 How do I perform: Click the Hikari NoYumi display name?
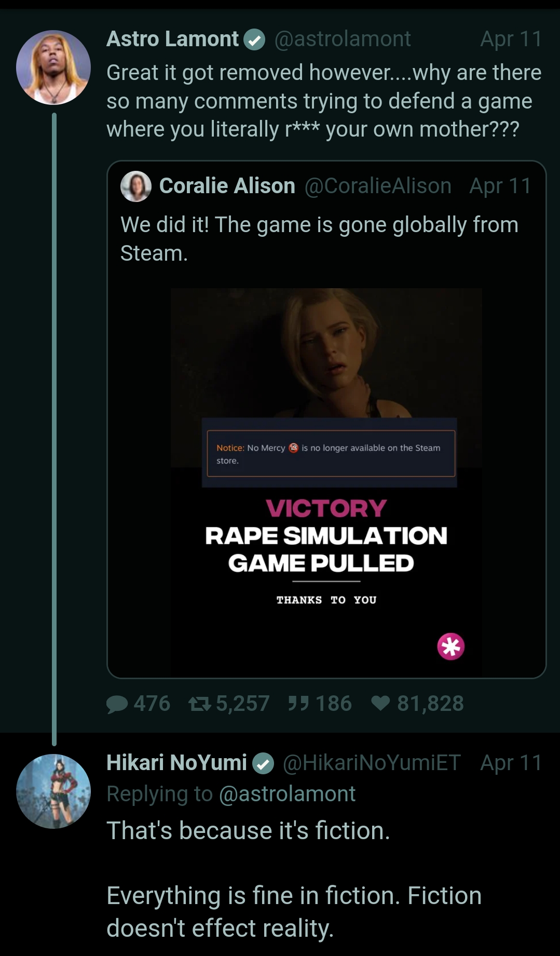pos(176,763)
